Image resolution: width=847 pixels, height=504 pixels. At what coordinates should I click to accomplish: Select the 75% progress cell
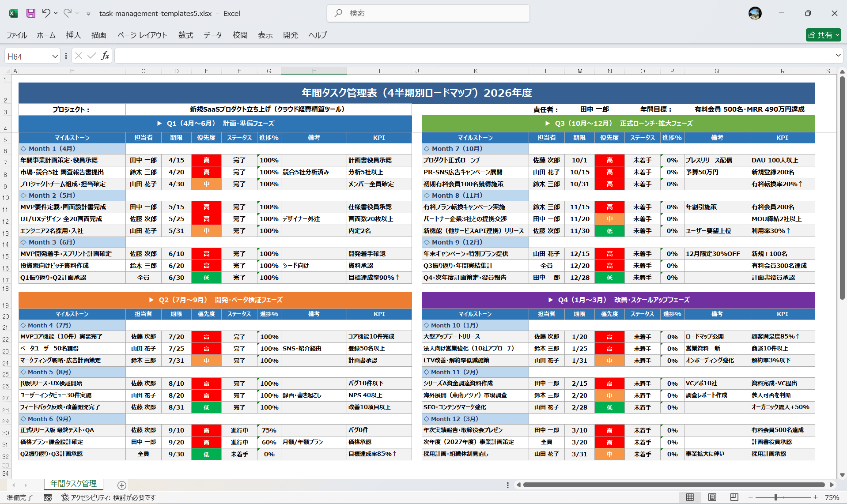tap(269, 430)
